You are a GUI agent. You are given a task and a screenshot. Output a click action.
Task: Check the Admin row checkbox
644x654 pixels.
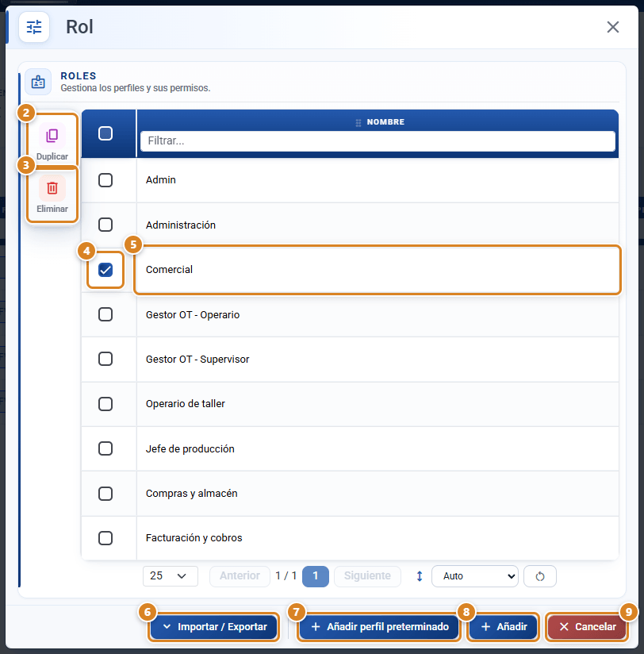pyautogui.click(x=105, y=180)
